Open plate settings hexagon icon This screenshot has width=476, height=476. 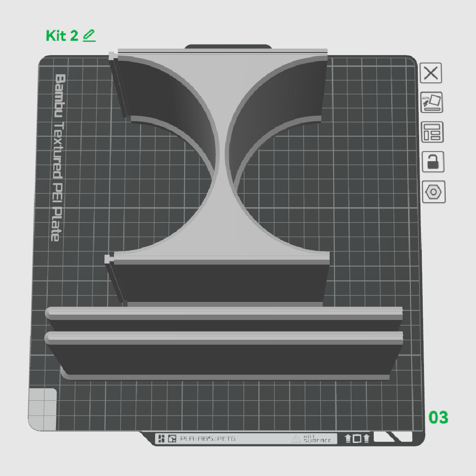point(433,192)
